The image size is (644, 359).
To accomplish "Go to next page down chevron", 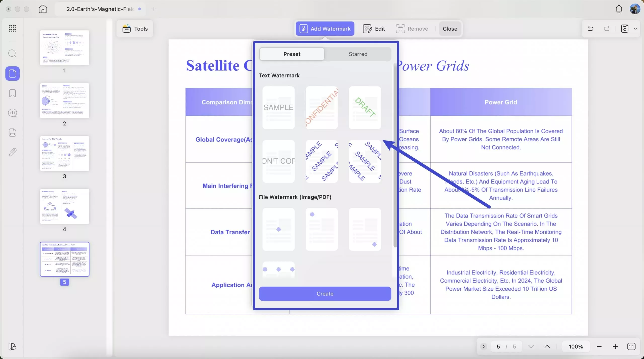I will 531,346.
